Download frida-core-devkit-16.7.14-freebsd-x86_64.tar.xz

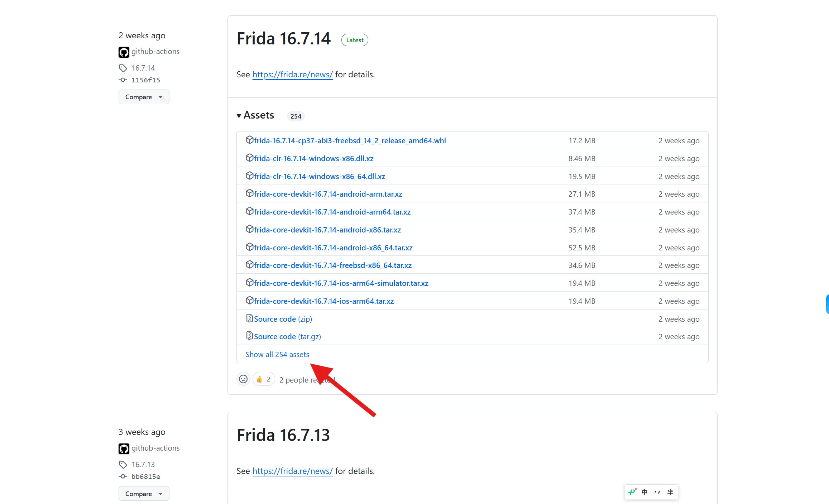(x=333, y=265)
